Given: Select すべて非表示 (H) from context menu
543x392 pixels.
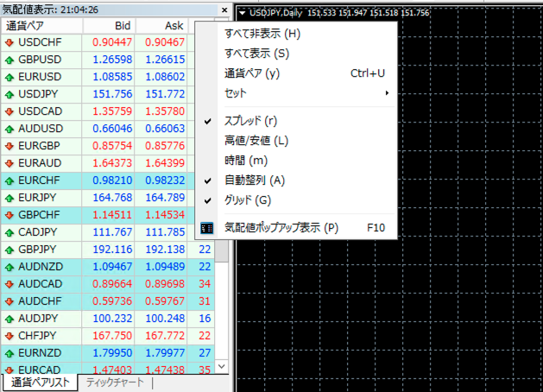Looking at the screenshot, I should tap(262, 34).
